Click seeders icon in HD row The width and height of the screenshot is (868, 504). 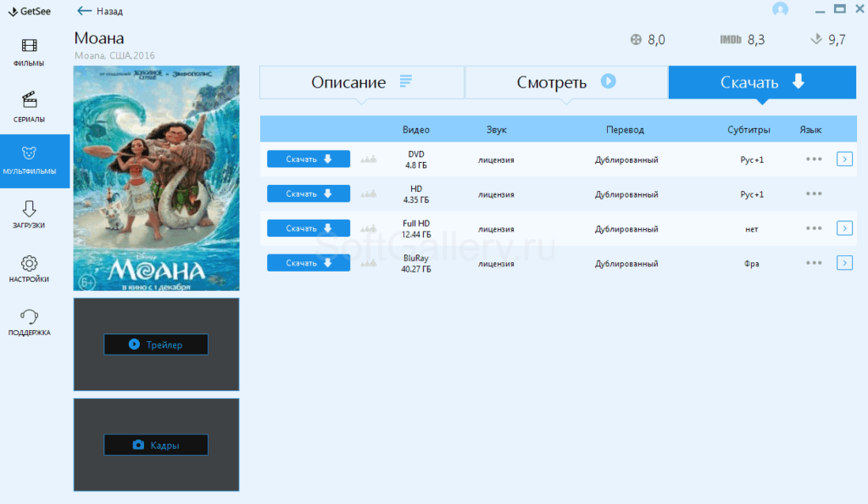(368, 193)
